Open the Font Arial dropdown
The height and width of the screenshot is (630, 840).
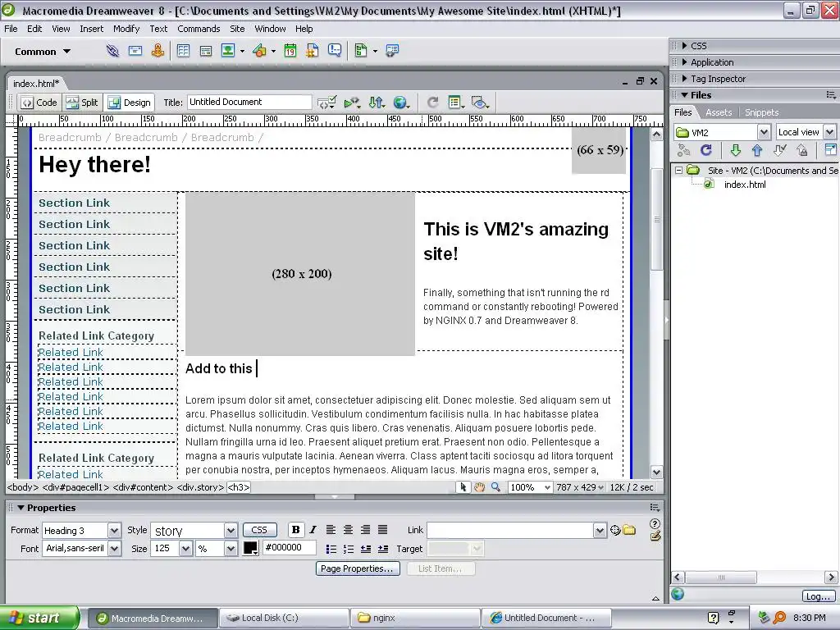pyautogui.click(x=114, y=549)
